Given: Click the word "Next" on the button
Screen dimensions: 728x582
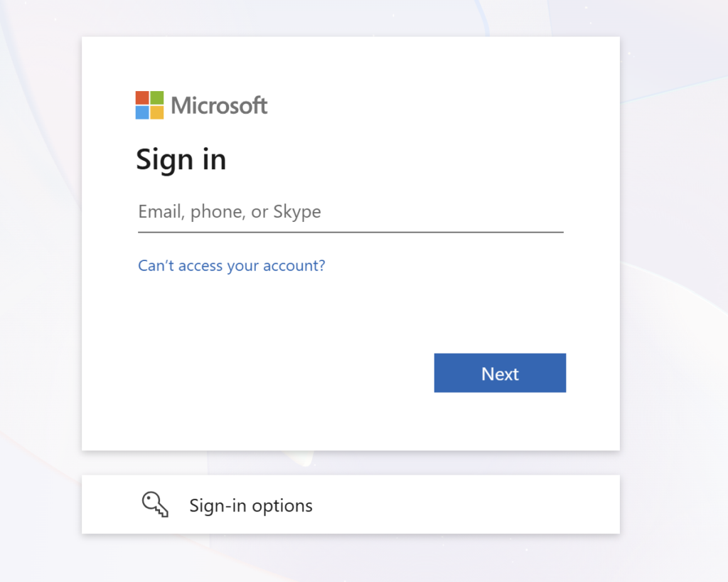Looking at the screenshot, I should point(500,374).
